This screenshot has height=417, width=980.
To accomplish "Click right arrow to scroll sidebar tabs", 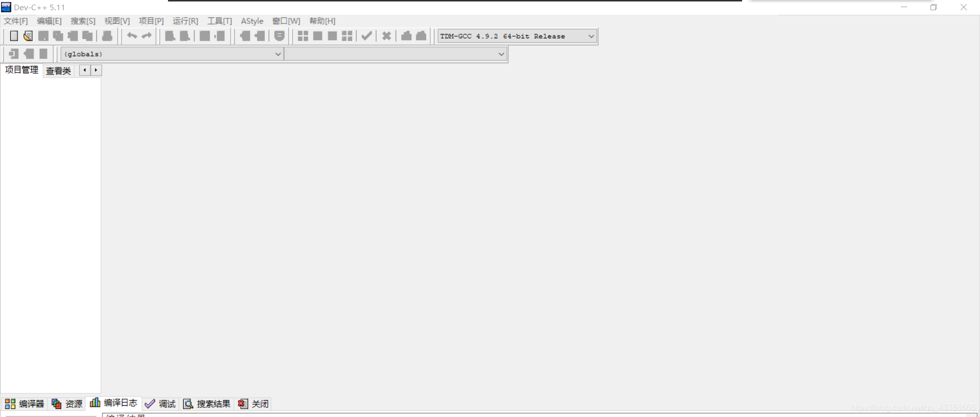I will coord(96,70).
